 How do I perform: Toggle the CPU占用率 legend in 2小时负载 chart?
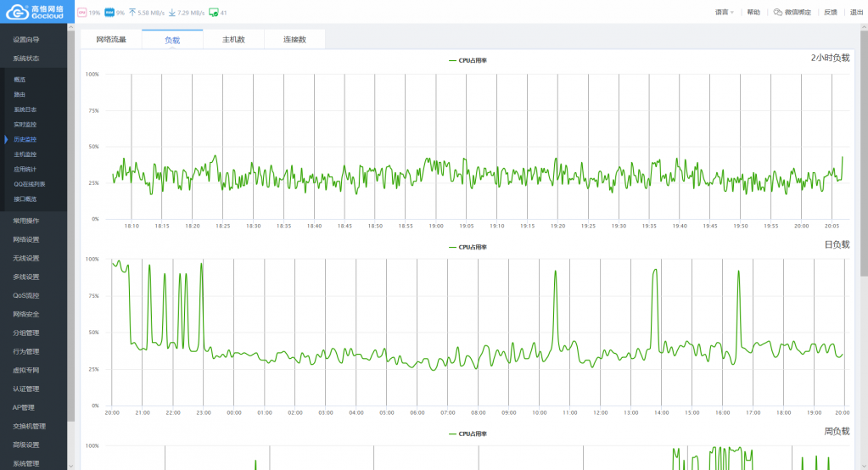468,60
